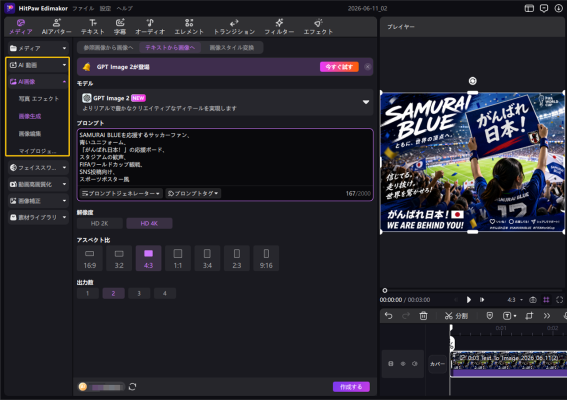Choose 9:16 aspect ratio
This screenshot has width=567, height=400.
266,258
